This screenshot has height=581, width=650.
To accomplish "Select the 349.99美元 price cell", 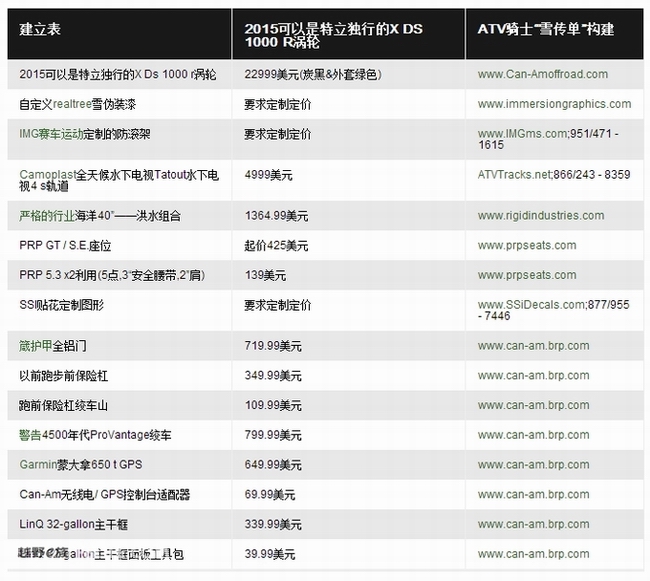I will click(348, 376).
